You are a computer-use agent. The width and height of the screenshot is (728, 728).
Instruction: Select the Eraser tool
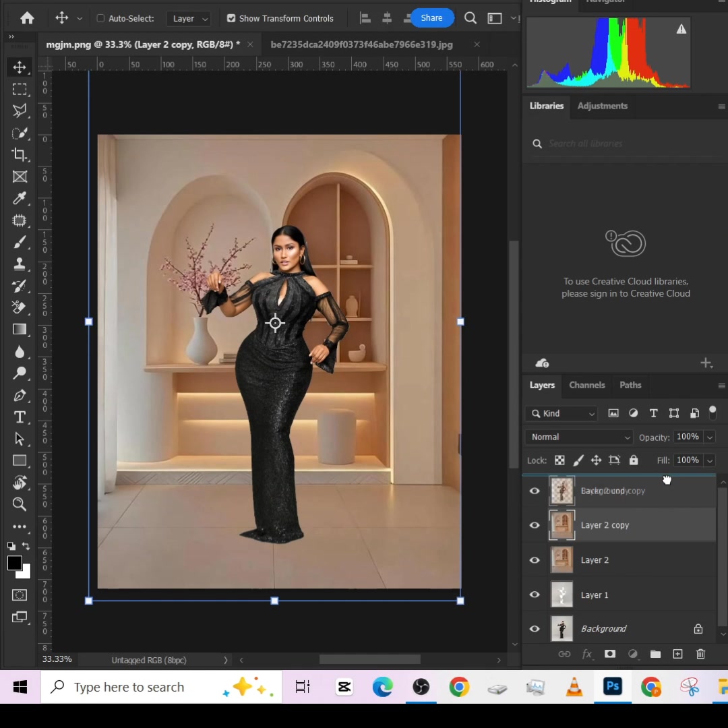pos(20,307)
